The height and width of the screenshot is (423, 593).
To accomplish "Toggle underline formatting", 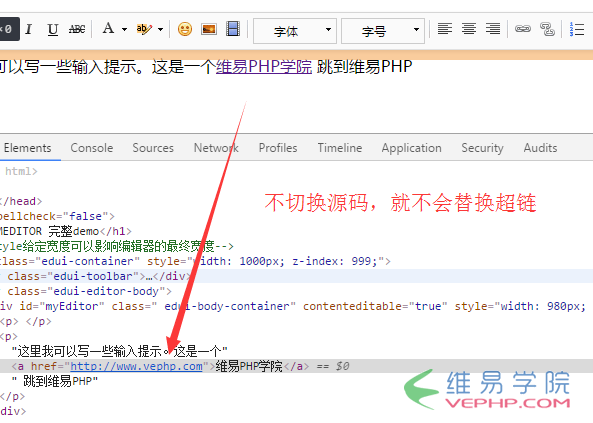I will tap(53, 29).
